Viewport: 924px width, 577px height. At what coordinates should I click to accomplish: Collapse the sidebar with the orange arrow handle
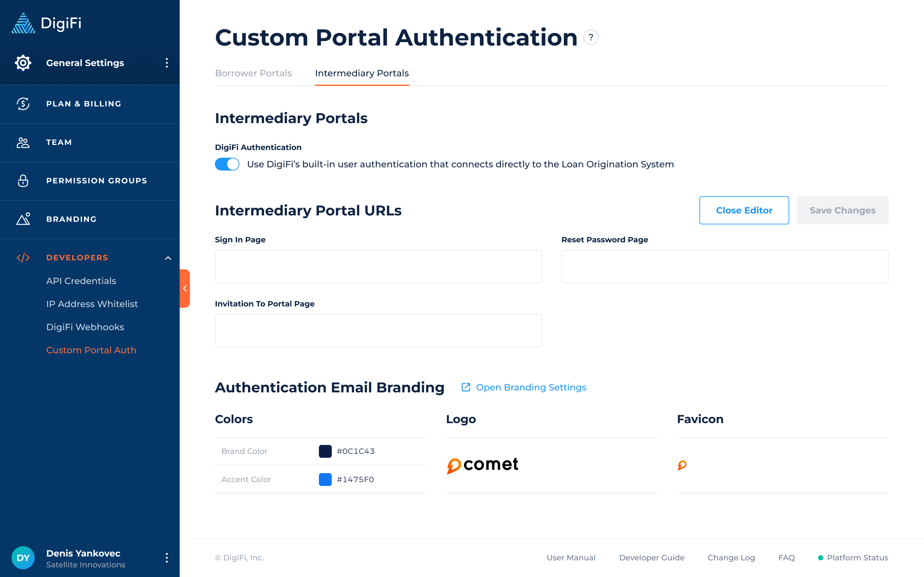tap(185, 288)
